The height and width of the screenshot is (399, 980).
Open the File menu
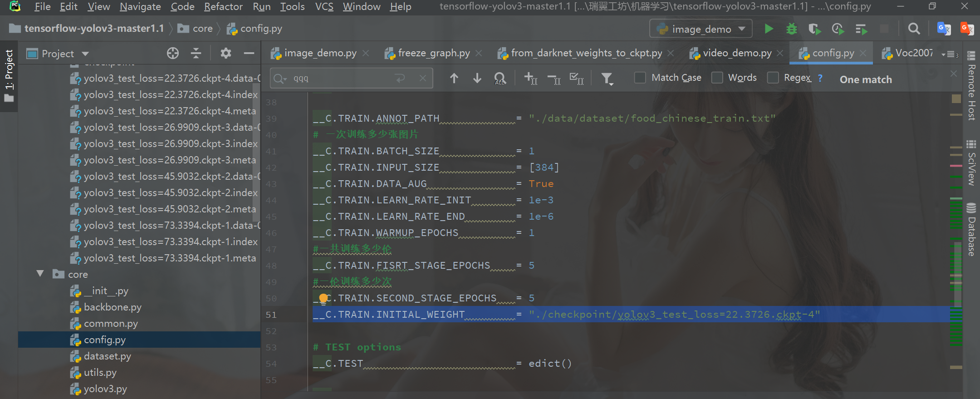[42, 7]
